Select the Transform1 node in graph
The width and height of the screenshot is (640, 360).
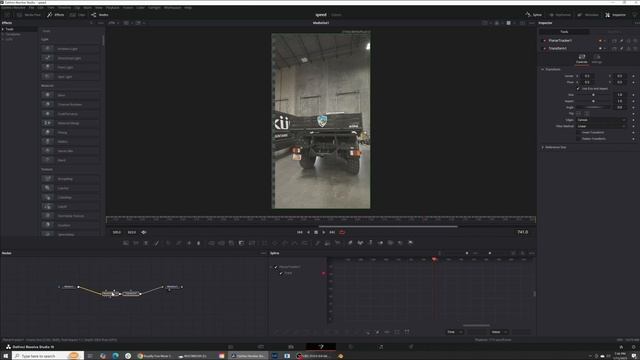click(x=131, y=293)
